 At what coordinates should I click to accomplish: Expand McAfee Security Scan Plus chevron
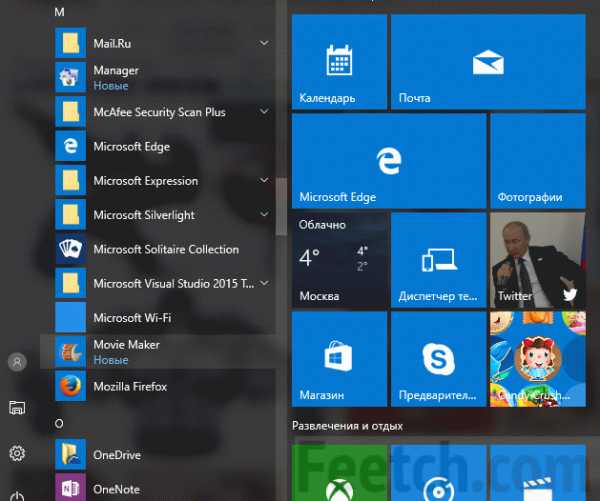pos(264,111)
